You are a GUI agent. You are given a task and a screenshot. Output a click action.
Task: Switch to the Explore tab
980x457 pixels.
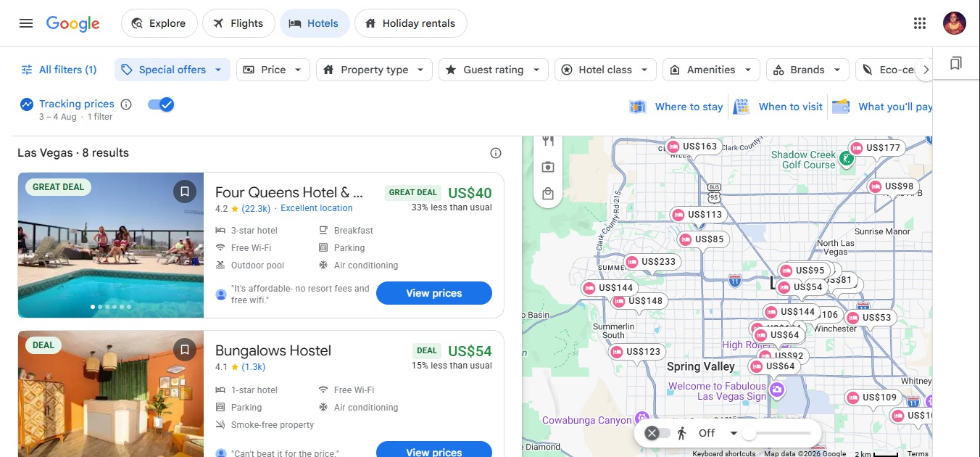[159, 23]
